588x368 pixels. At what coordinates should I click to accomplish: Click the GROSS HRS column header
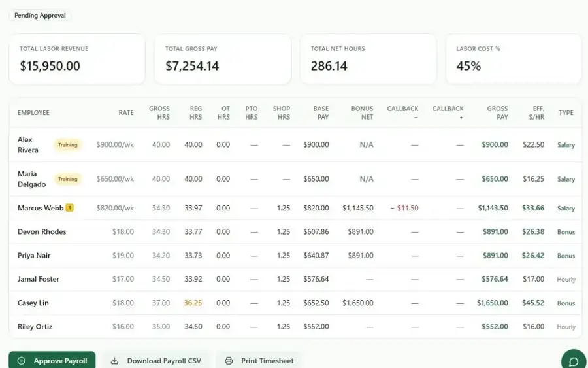coord(159,112)
